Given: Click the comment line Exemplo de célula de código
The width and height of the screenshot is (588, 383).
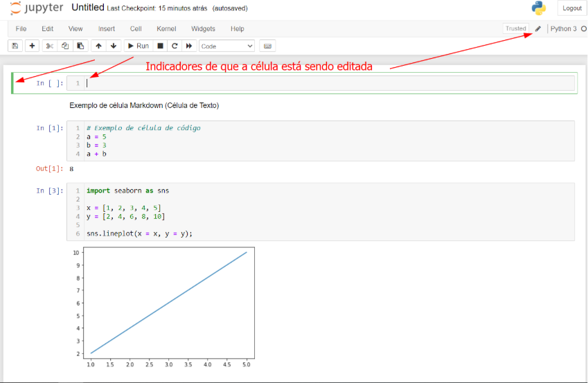Looking at the screenshot, I should [x=143, y=128].
